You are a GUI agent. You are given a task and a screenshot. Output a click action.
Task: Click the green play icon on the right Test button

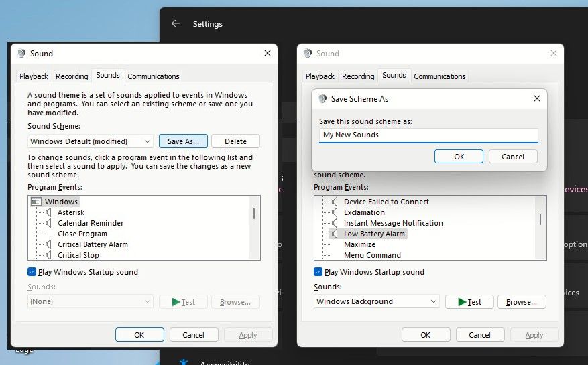(462, 302)
